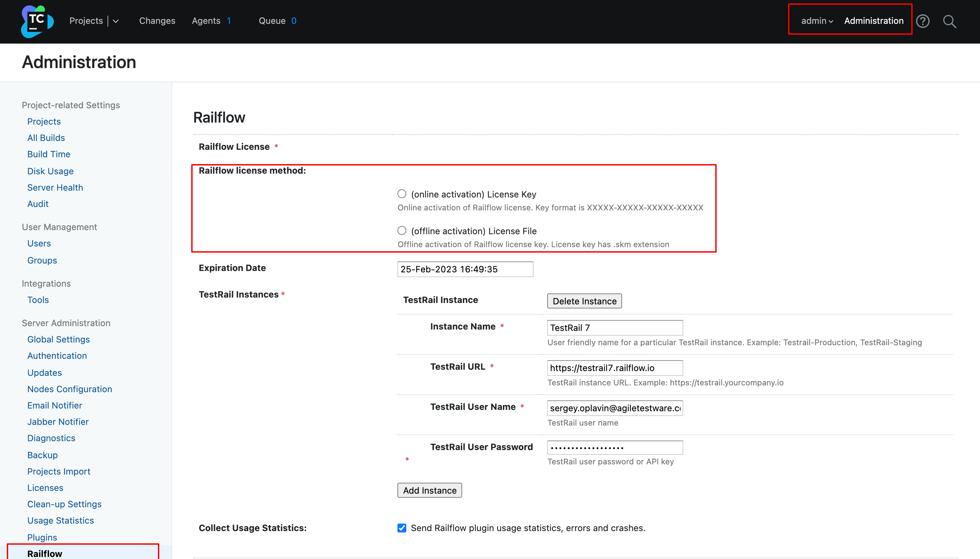Click the Queue count number 0
Image resolution: width=980 pixels, height=559 pixels.
pos(294,21)
